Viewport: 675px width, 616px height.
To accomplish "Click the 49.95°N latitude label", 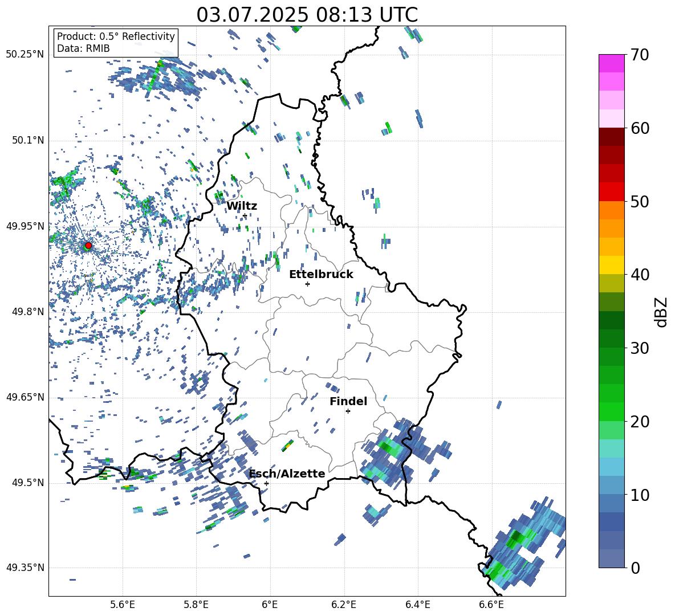I will pyautogui.click(x=25, y=226).
